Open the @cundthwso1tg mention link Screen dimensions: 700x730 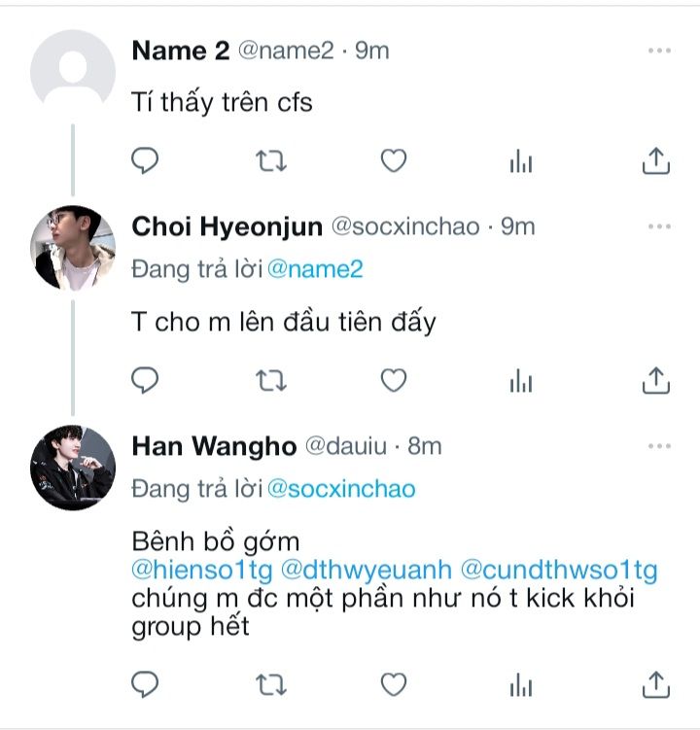[558, 570]
